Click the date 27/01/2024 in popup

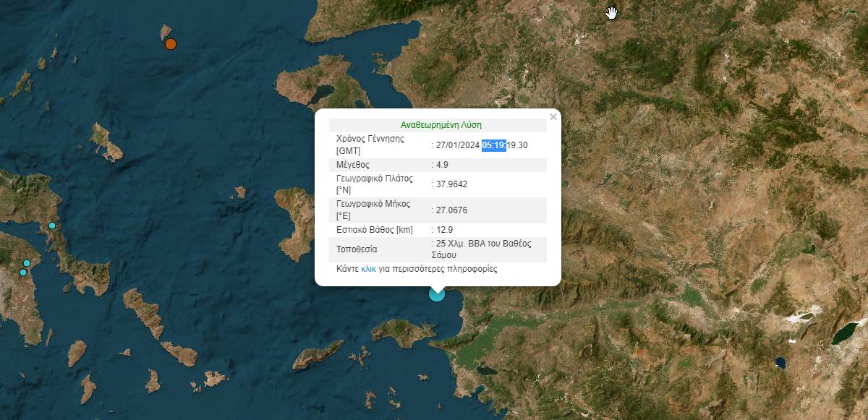pos(459,145)
